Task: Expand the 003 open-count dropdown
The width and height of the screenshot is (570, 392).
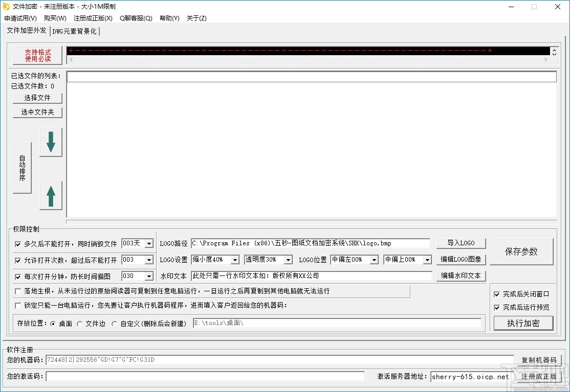Action: click(149, 260)
